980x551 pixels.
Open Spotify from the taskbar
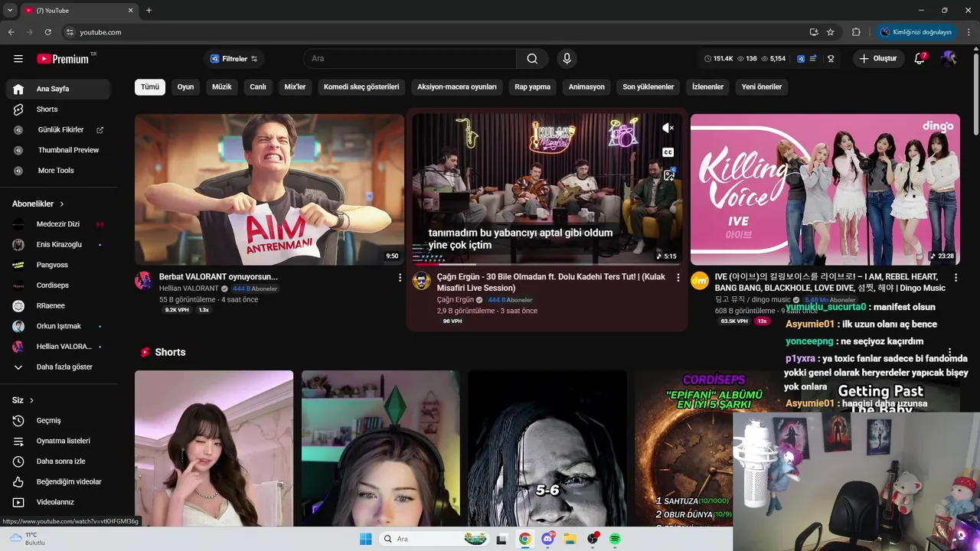(615, 539)
